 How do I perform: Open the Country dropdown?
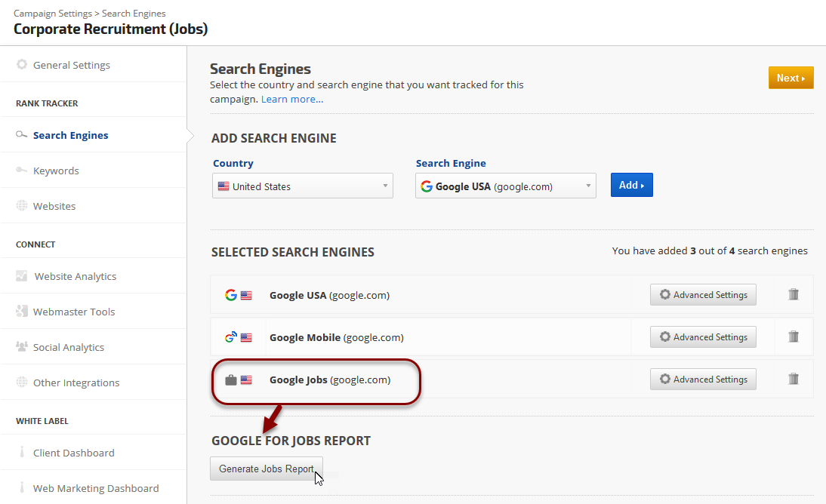point(303,186)
